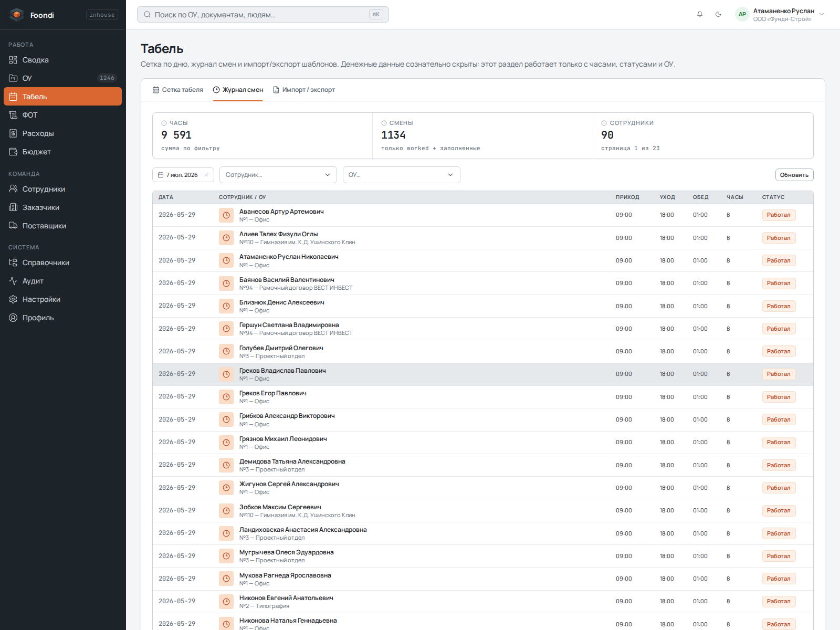Toggle dark mode with moon icon
The height and width of the screenshot is (630, 840).
pyautogui.click(x=718, y=14)
